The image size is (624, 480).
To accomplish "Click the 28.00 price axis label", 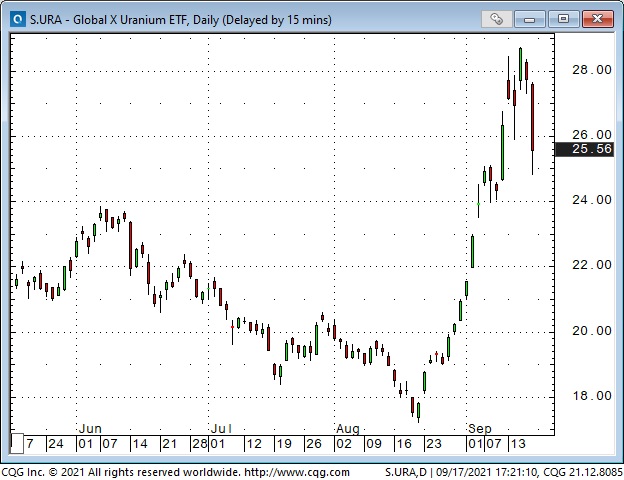I will tap(591, 70).
